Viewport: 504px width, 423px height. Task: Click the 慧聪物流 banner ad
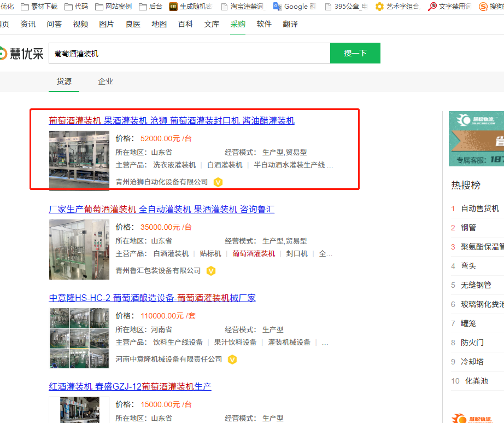[476, 138]
